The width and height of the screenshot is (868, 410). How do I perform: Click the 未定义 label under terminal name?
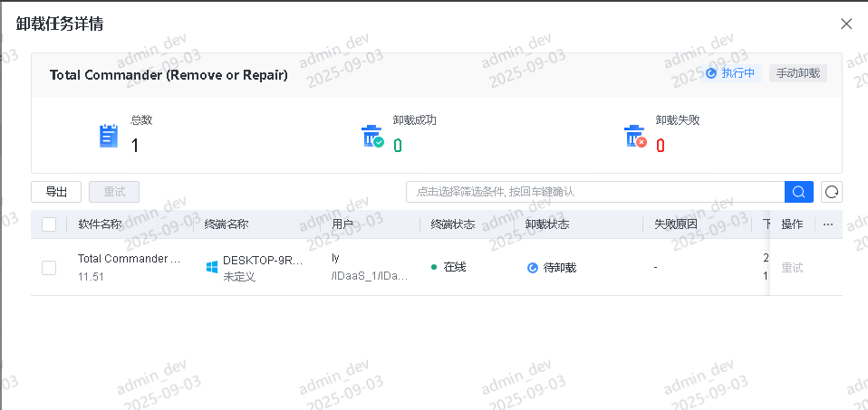(239, 277)
